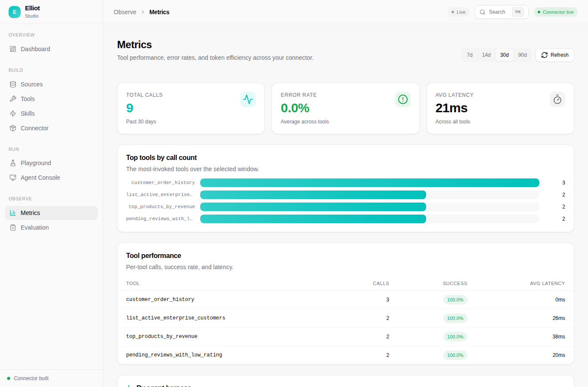Click the Connector live badge
Screen dimensions: 588x387
(556, 12)
